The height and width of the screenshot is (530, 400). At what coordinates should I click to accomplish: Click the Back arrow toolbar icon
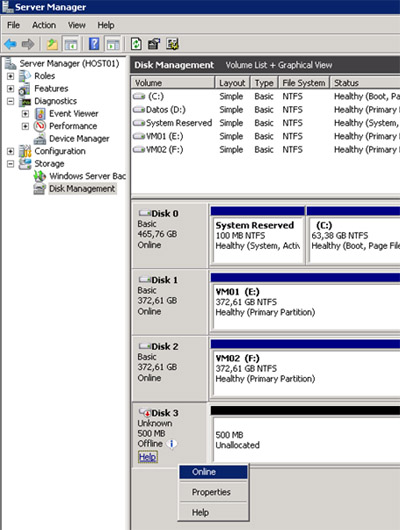pos(10,44)
